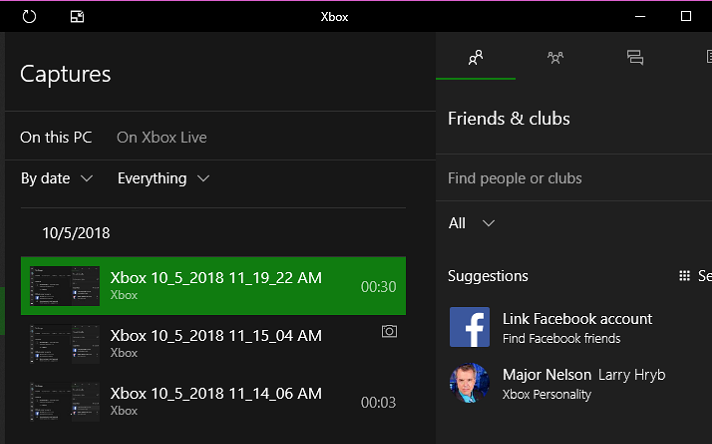Screen dimensions: 712x444
Task: Open the Friends tab icon
Action: (x=475, y=58)
